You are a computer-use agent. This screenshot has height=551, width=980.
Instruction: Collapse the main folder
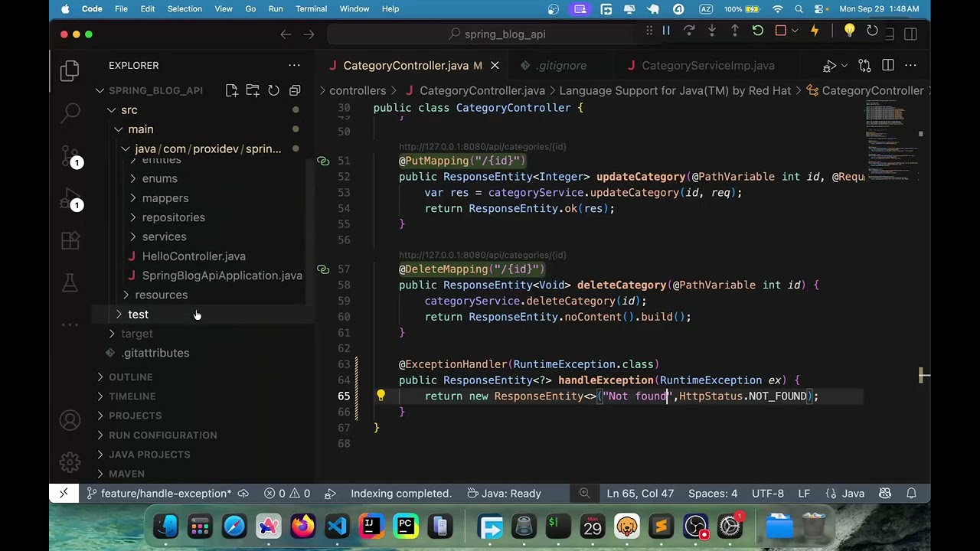tap(119, 129)
